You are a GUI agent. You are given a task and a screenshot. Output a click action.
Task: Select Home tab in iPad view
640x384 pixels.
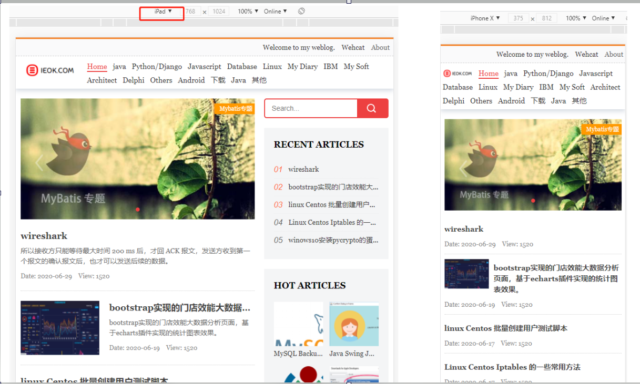click(97, 67)
